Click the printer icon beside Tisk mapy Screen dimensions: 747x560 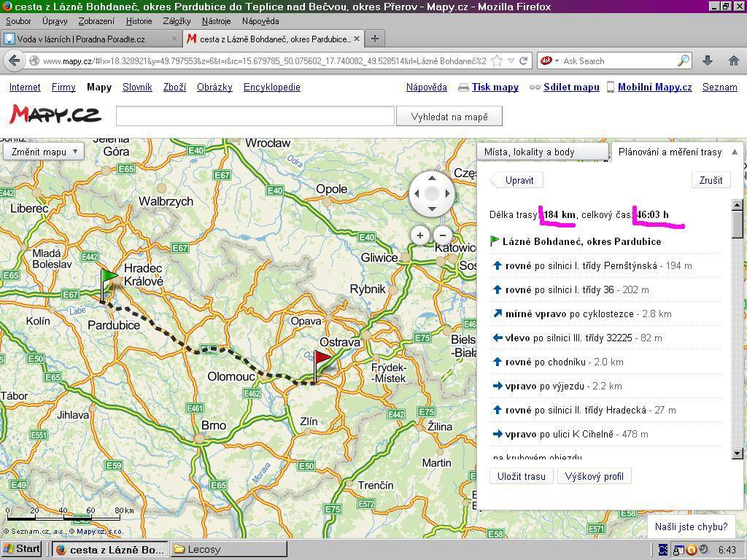(463, 87)
